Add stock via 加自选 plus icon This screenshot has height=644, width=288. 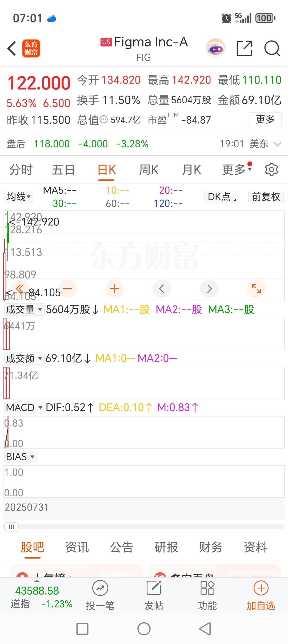[x=261, y=588]
